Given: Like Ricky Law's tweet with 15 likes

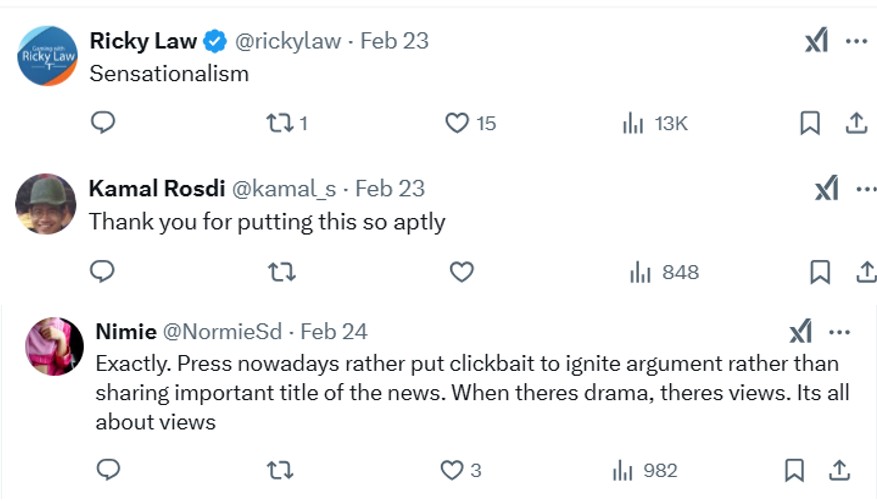Looking at the screenshot, I should [x=470, y=123].
